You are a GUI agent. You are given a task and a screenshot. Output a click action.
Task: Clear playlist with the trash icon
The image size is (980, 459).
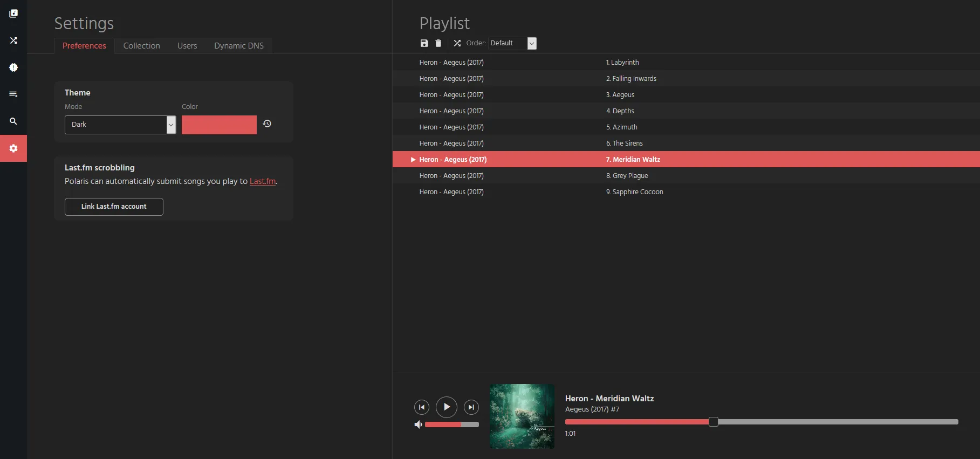(x=438, y=43)
